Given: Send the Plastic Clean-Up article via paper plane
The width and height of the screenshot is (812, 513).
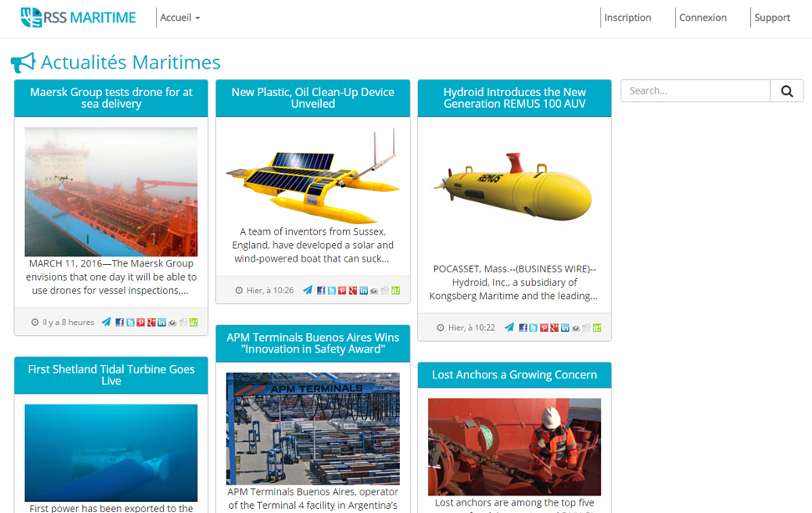Looking at the screenshot, I should coord(308,290).
